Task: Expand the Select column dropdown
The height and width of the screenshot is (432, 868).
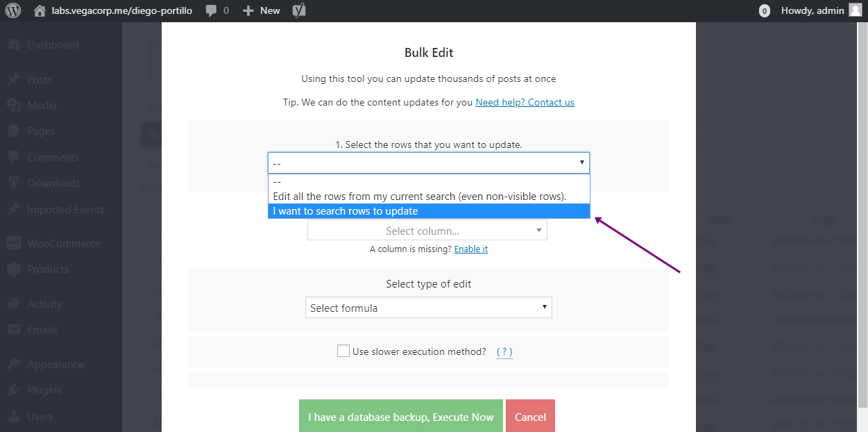Action: coord(427,231)
